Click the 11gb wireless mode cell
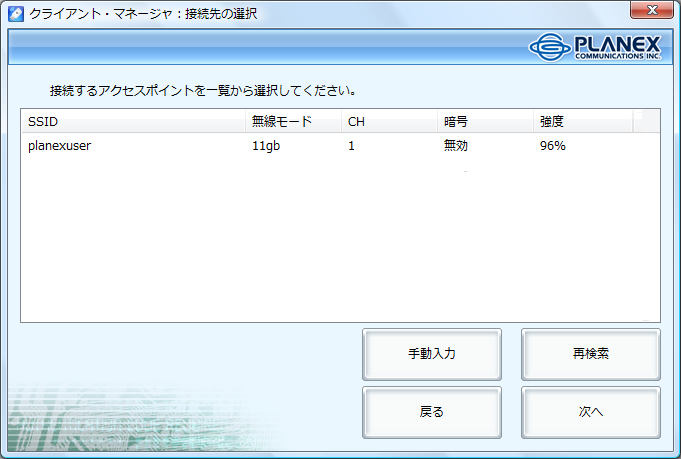The image size is (681, 459). click(x=266, y=145)
